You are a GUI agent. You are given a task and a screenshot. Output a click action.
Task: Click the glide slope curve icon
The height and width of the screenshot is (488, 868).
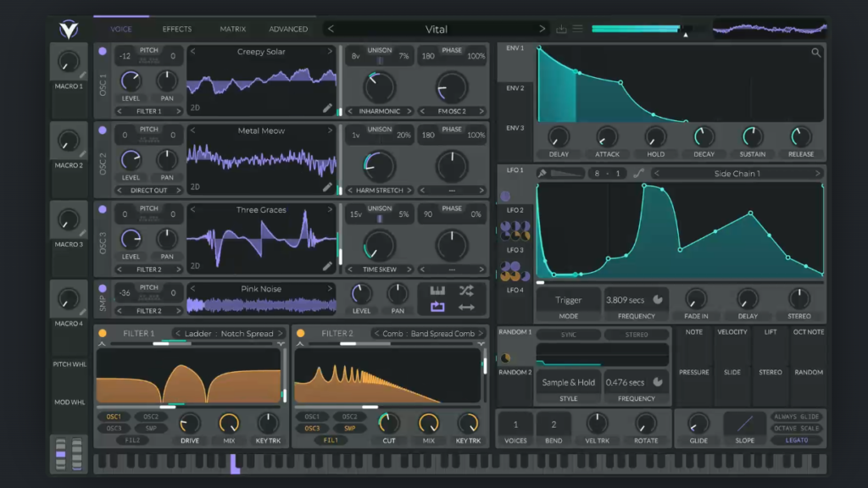tap(744, 424)
